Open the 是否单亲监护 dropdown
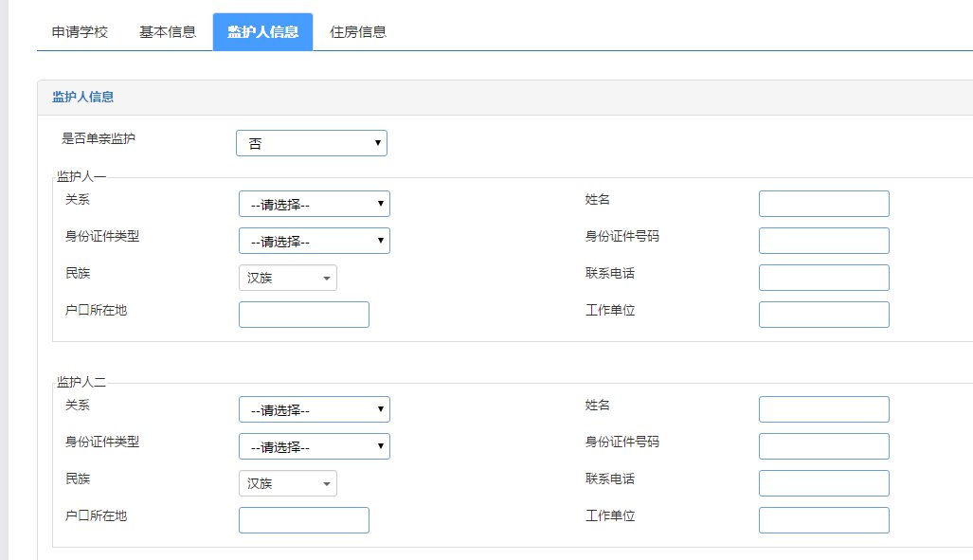The width and height of the screenshot is (973, 560). click(311, 143)
